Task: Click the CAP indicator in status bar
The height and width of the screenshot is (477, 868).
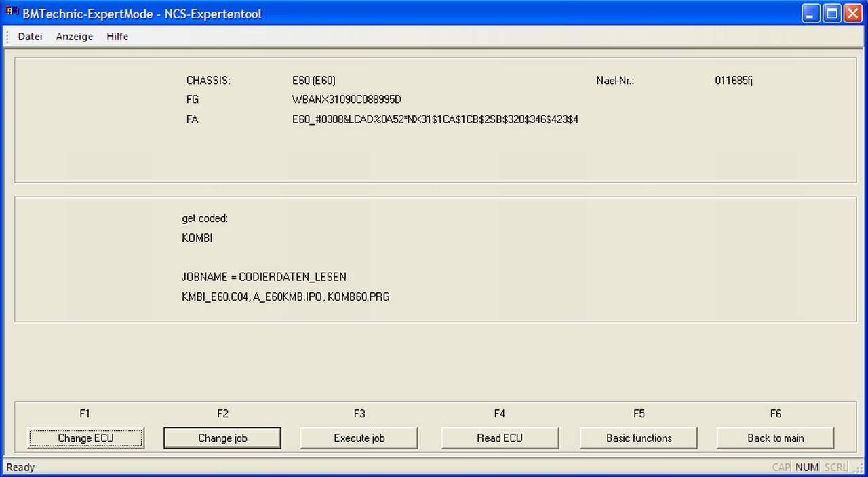Action: tap(781, 468)
